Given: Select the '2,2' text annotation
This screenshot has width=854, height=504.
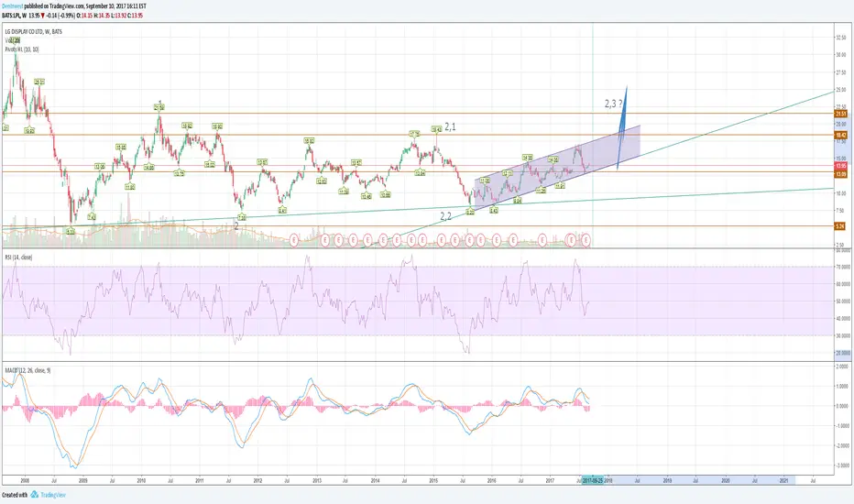Looking at the screenshot, I should 445,216.
